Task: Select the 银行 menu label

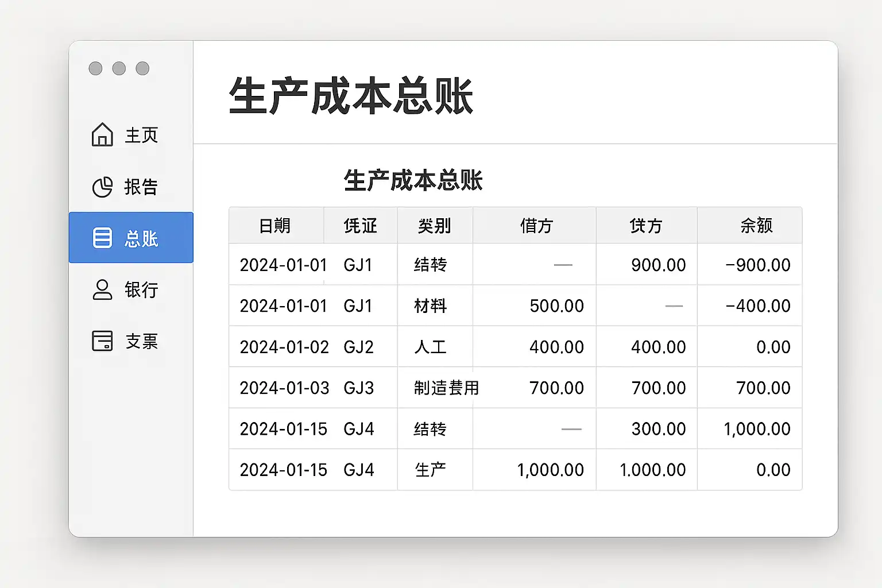Action: pos(141,290)
